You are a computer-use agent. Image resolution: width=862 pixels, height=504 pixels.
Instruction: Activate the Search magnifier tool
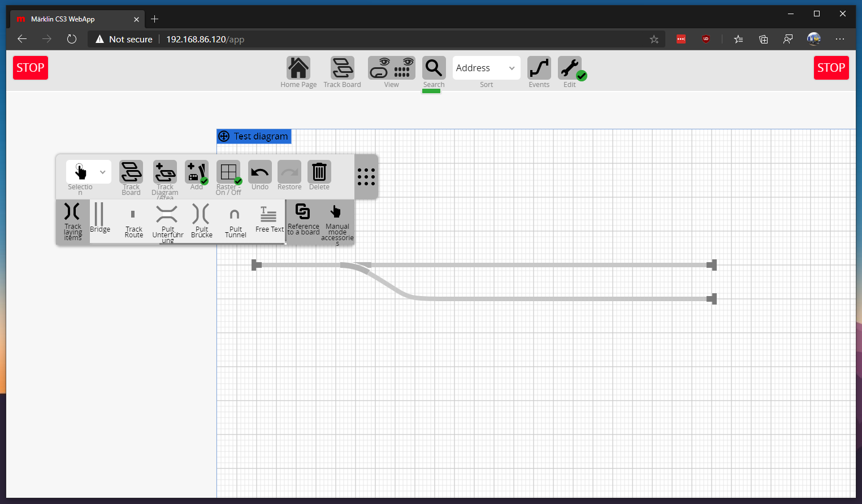[434, 68]
